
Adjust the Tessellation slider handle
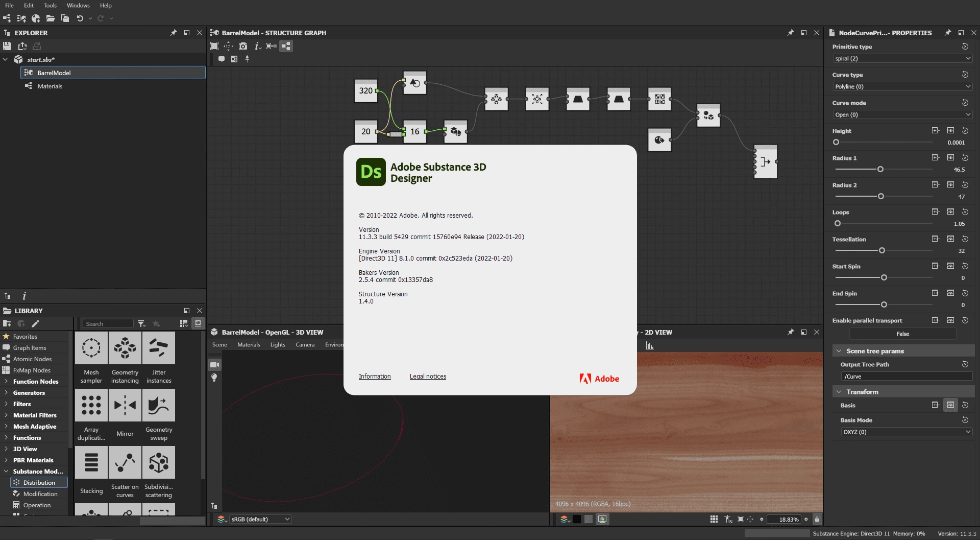pyautogui.click(x=882, y=250)
